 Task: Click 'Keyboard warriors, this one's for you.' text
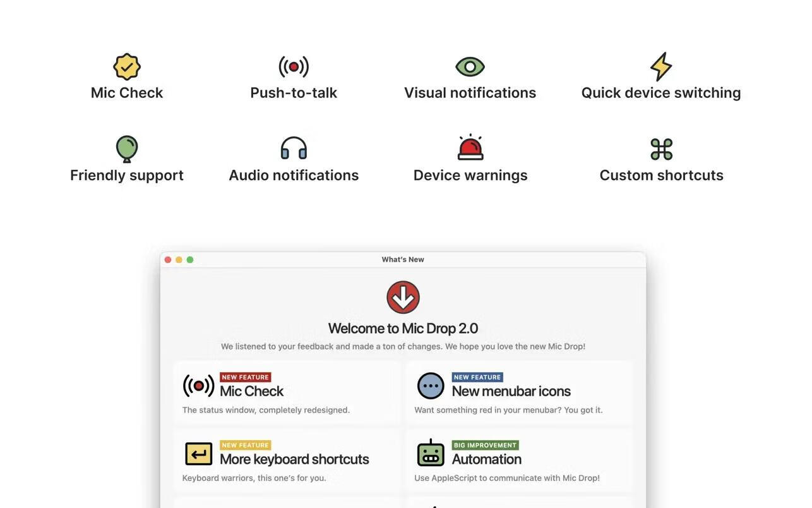tap(254, 478)
